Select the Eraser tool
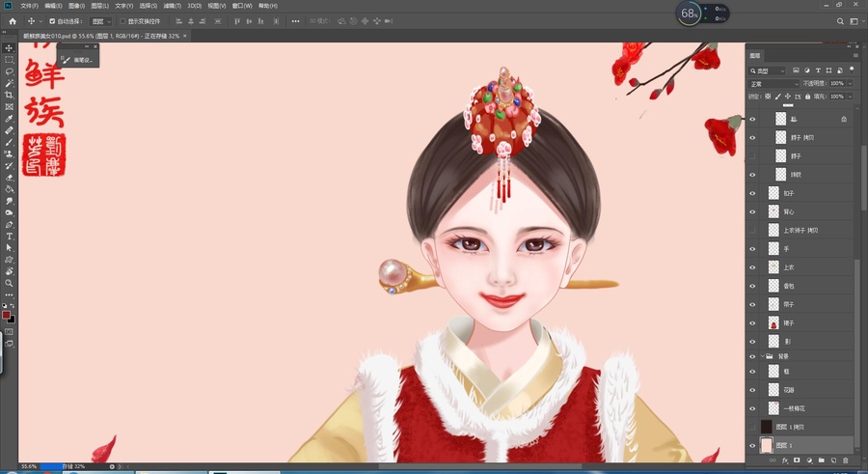 (x=9, y=178)
